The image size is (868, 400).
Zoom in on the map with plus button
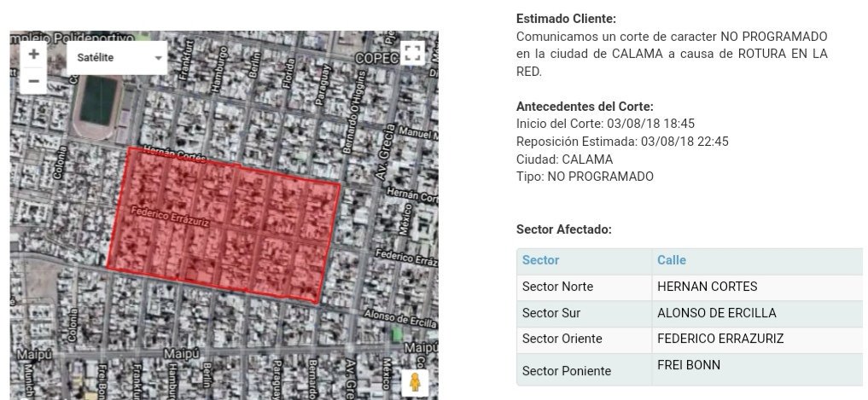[x=34, y=55]
